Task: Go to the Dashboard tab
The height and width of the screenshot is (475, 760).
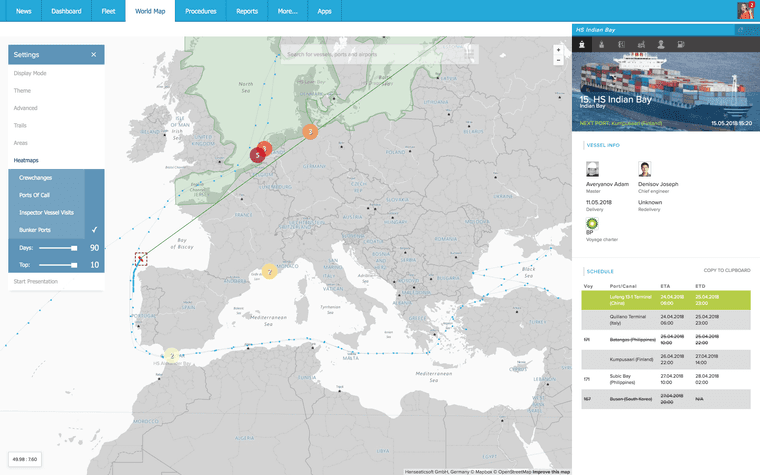Action: tap(66, 11)
